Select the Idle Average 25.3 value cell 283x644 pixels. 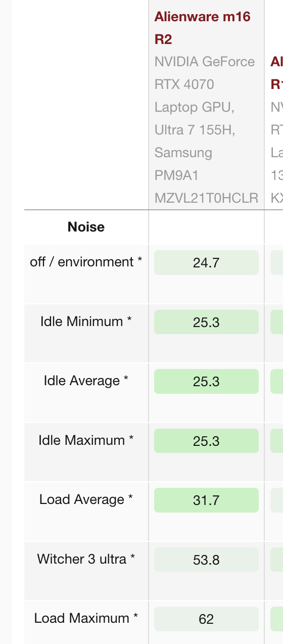(206, 382)
